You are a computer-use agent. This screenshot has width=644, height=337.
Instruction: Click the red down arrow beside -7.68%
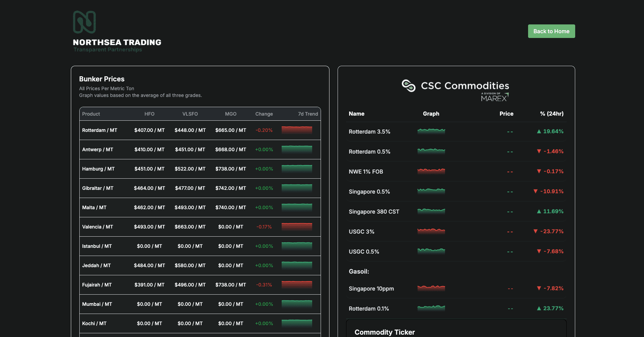pos(539,251)
